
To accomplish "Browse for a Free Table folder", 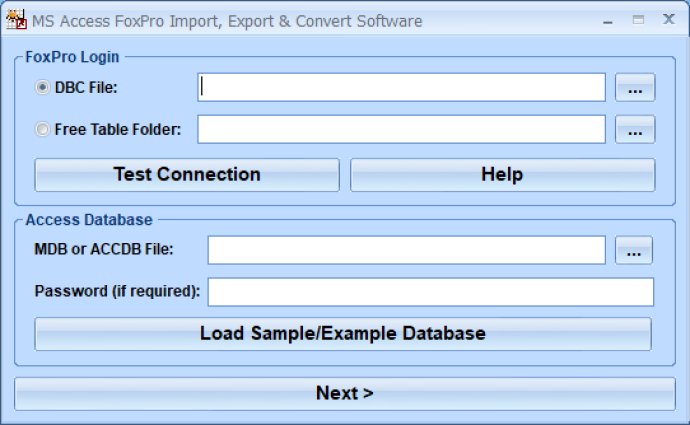I will click(635, 129).
